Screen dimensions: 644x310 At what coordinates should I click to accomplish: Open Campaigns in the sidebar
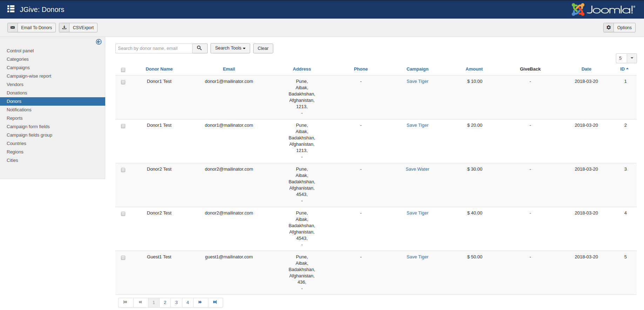pos(18,68)
